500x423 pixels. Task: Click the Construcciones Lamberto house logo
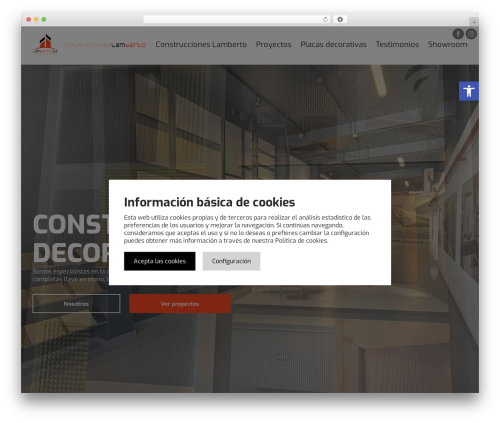(45, 44)
